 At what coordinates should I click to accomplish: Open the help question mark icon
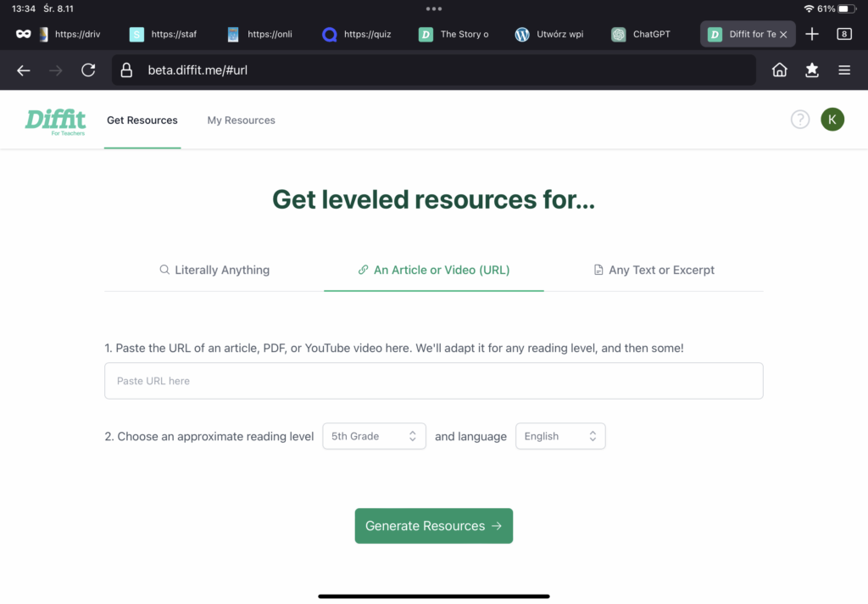[x=799, y=120]
